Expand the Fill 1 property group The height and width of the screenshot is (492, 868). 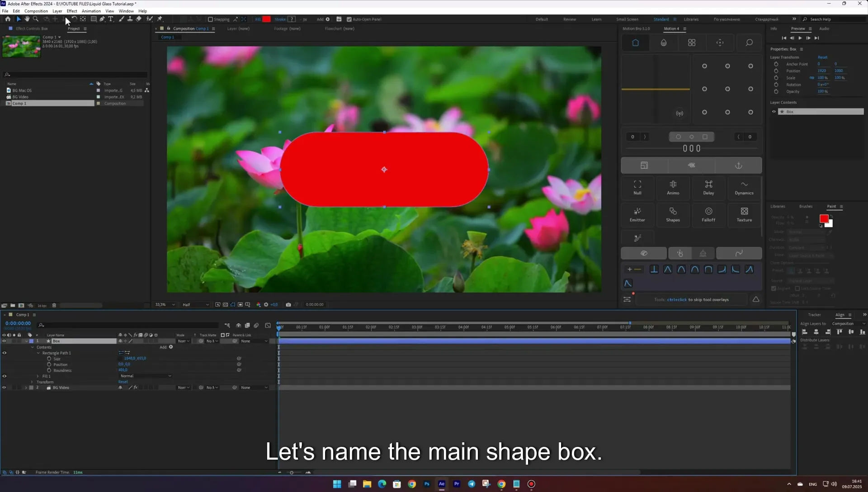tap(38, 376)
